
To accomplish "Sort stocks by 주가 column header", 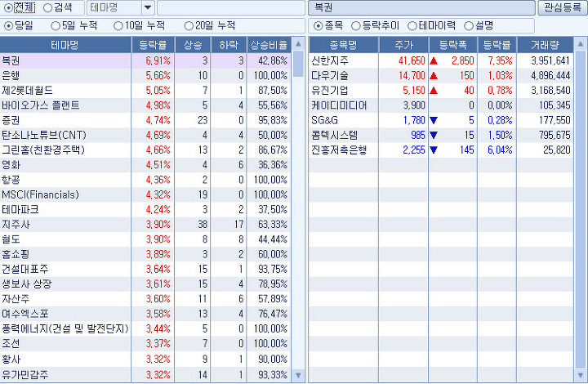I will [404, 45].
